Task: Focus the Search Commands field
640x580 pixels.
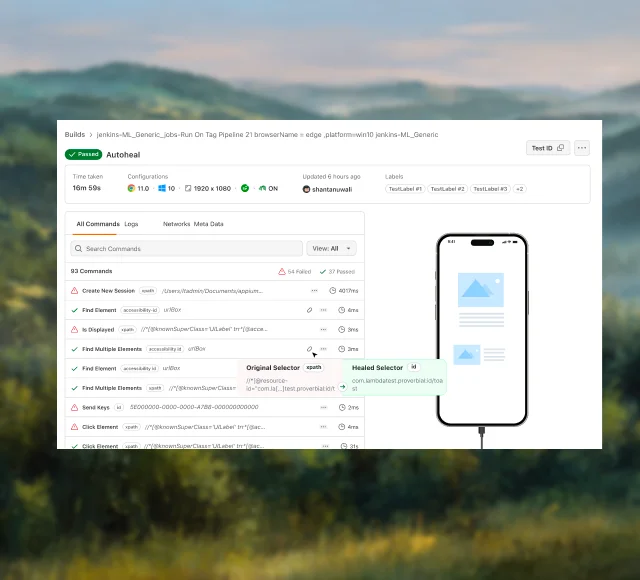Action: click(187, 249)
